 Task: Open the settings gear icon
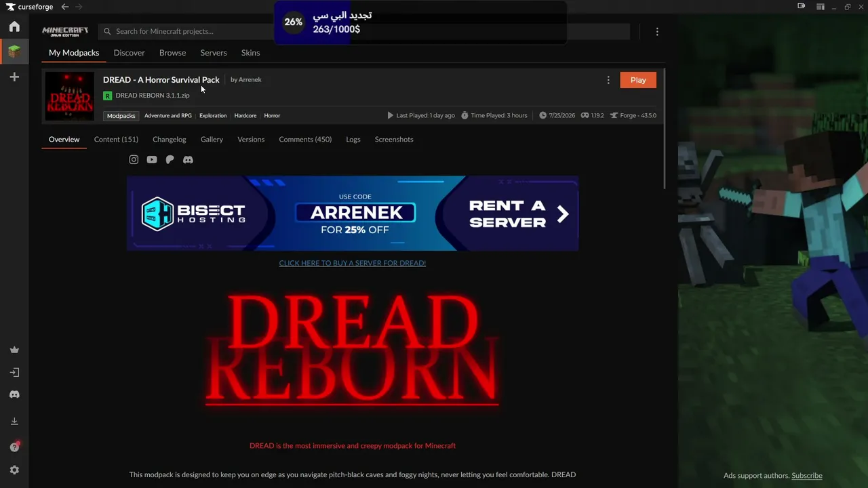(14, 470)
